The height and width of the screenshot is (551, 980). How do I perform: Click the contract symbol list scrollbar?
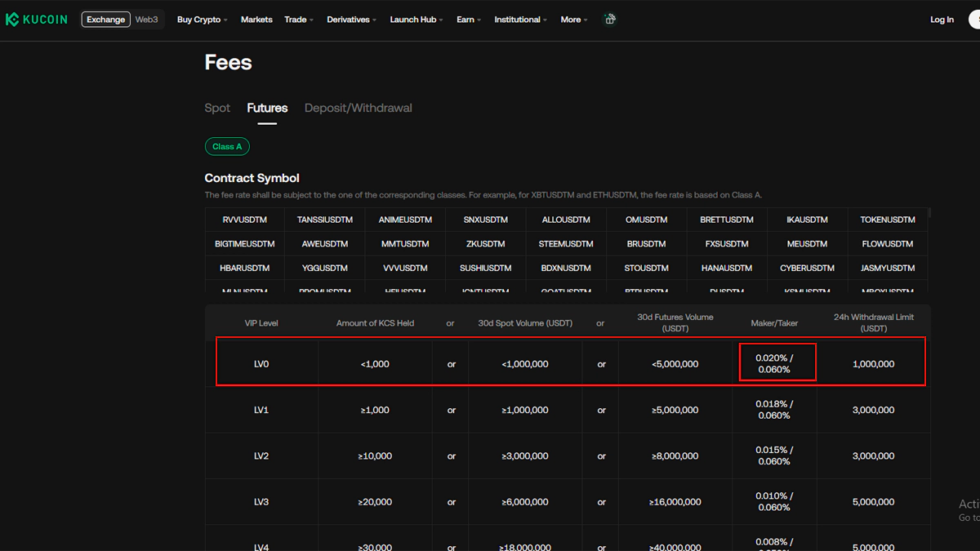[x=929, y=214]
